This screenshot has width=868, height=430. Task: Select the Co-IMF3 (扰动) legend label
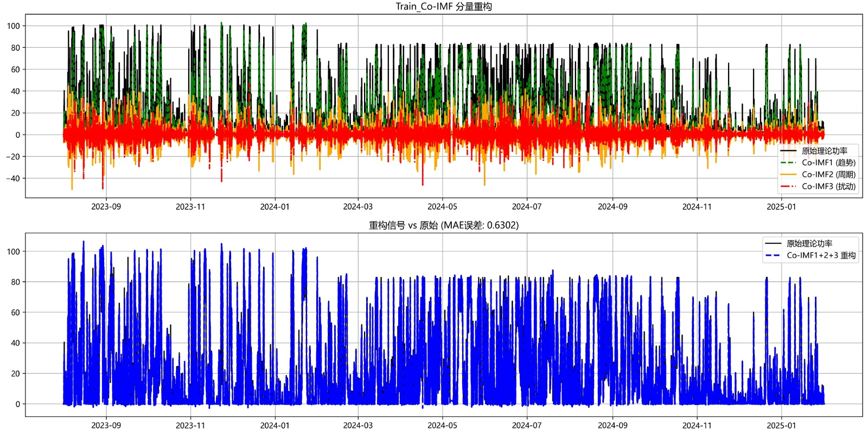[828, 187]
